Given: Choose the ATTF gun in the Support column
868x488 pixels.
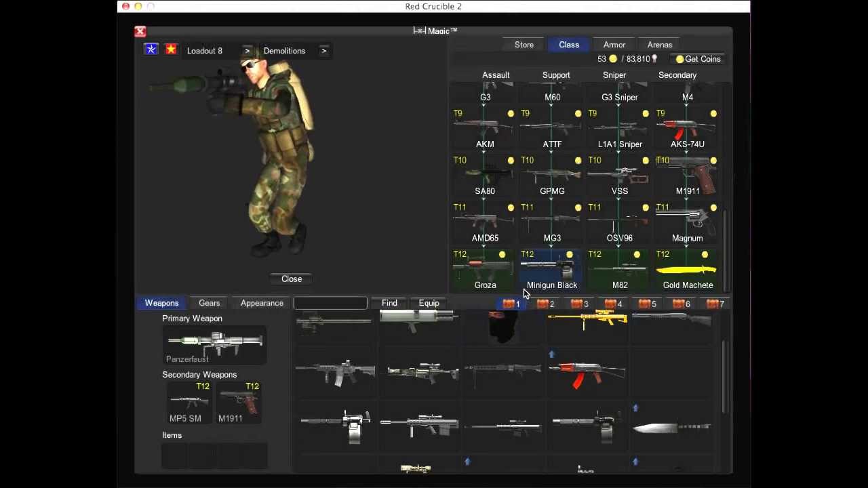Looking at the screenshot, I should click(552, 129).
